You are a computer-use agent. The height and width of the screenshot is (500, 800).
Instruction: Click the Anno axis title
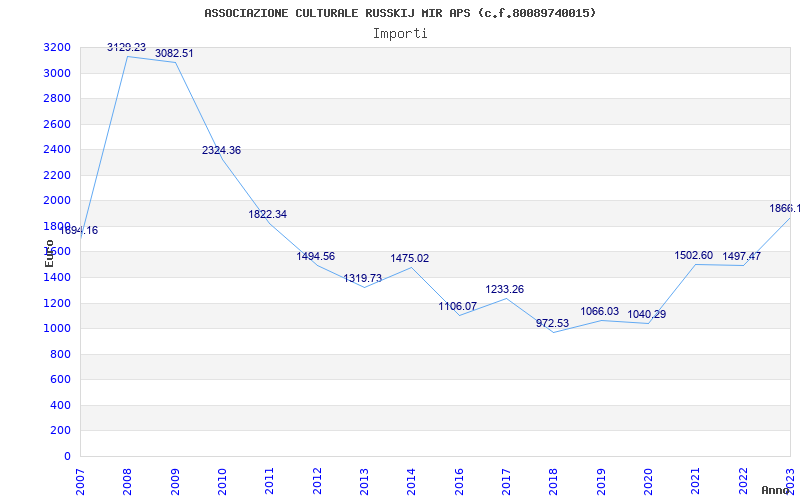point(776,490)
